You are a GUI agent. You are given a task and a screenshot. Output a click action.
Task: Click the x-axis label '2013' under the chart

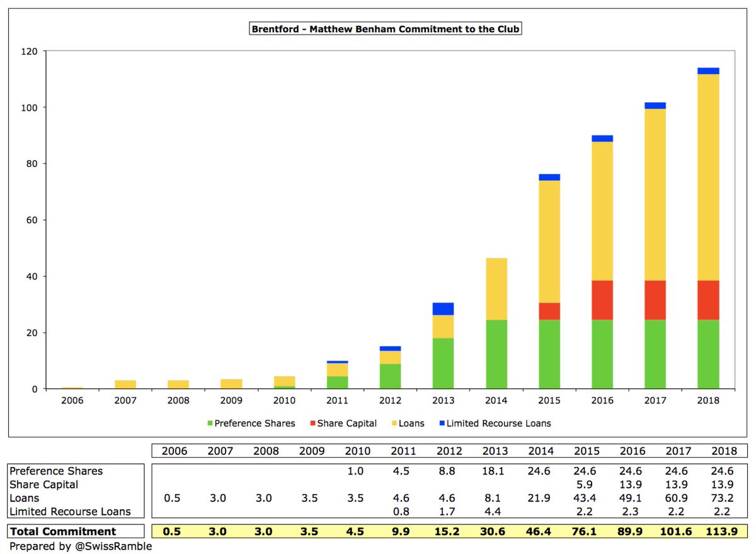[443, 400]
